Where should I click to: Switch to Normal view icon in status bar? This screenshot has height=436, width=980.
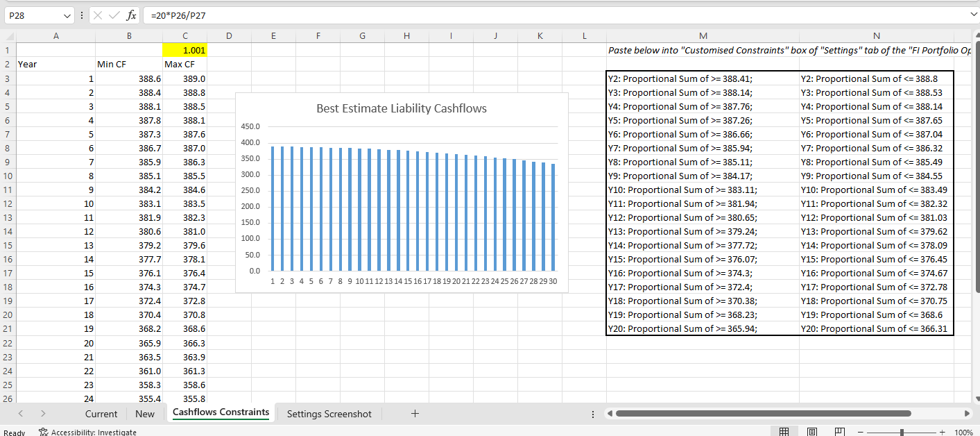(784, 432)
